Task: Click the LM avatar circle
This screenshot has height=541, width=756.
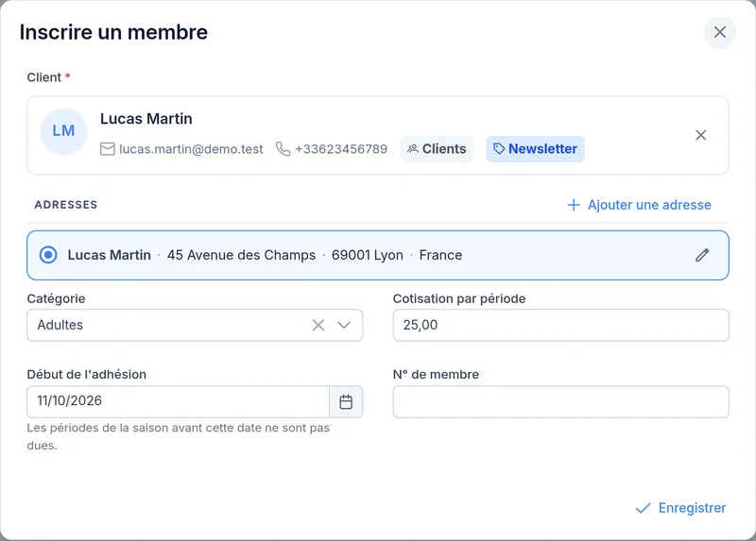Action: point(63,131)
